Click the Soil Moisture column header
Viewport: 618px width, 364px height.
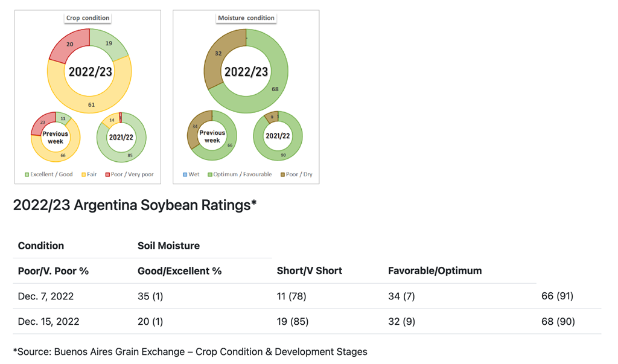(x=168, y=246)
